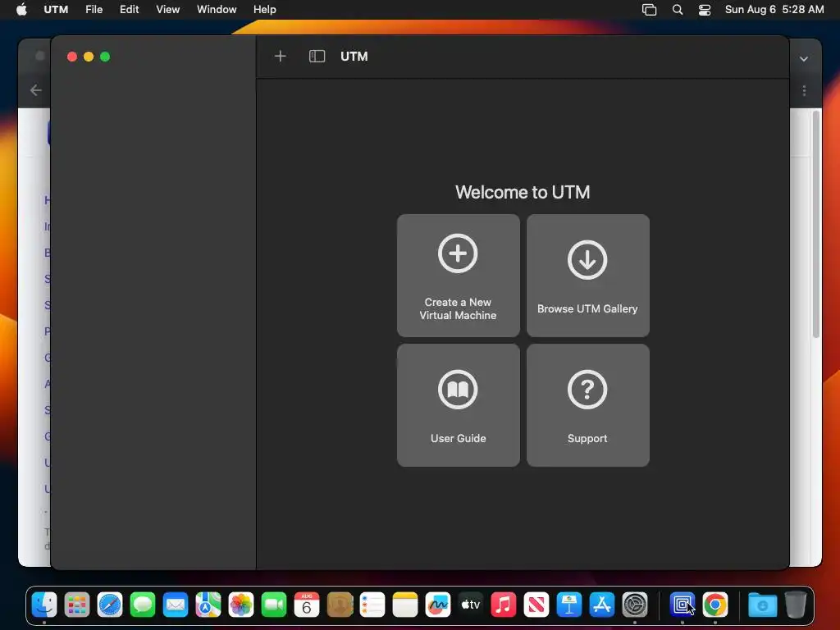
Task: Open the Downloads folder in the Dock
Action: click(762, 605)
